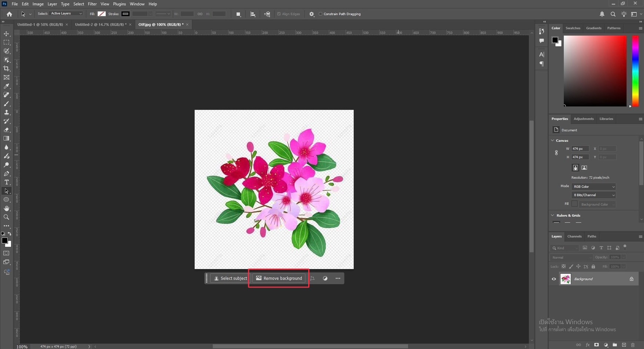
Task: Open the 8 Bits/Channel dropdown
Action: pos(593,195)
